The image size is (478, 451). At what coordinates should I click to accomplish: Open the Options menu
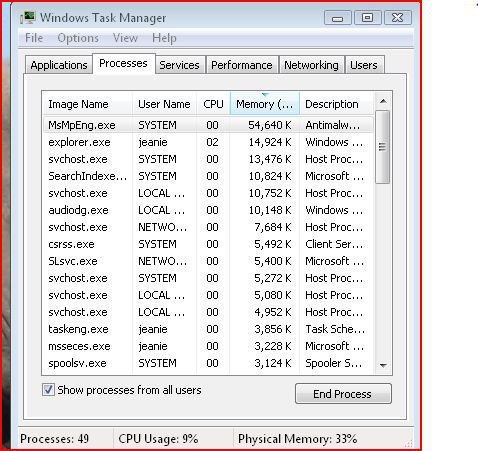point(78,38)
